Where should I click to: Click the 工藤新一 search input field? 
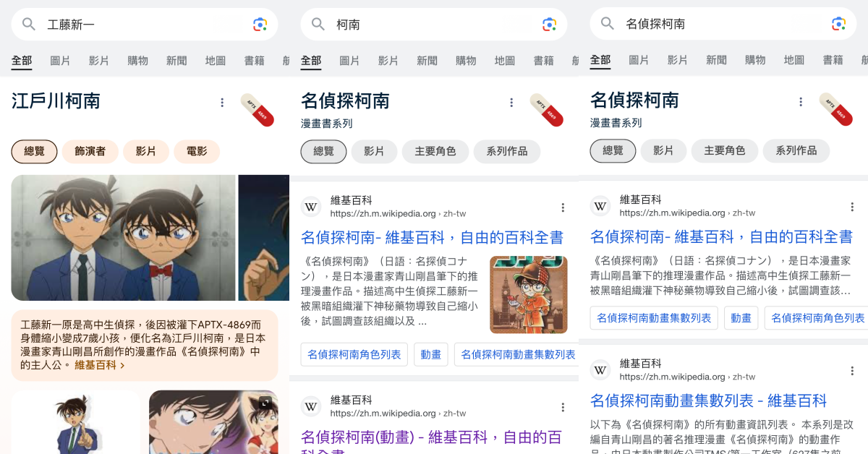point(145,25)
